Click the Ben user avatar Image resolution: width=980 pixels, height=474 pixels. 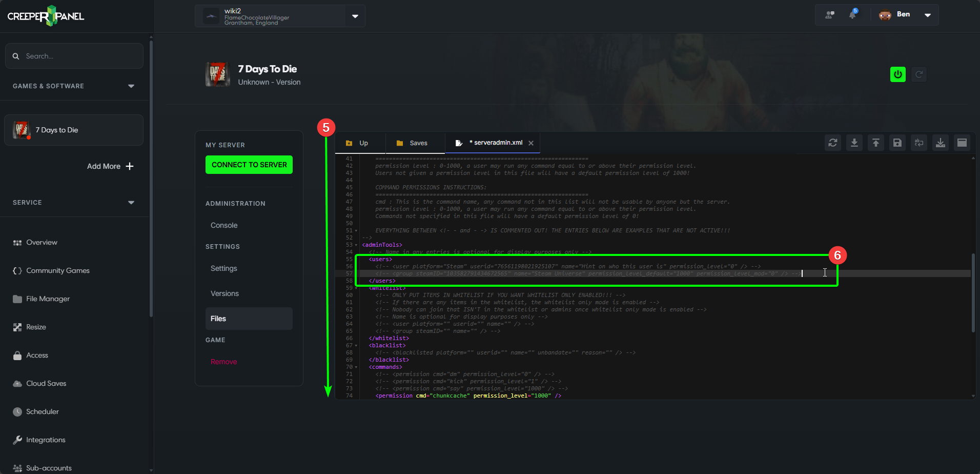885,15
